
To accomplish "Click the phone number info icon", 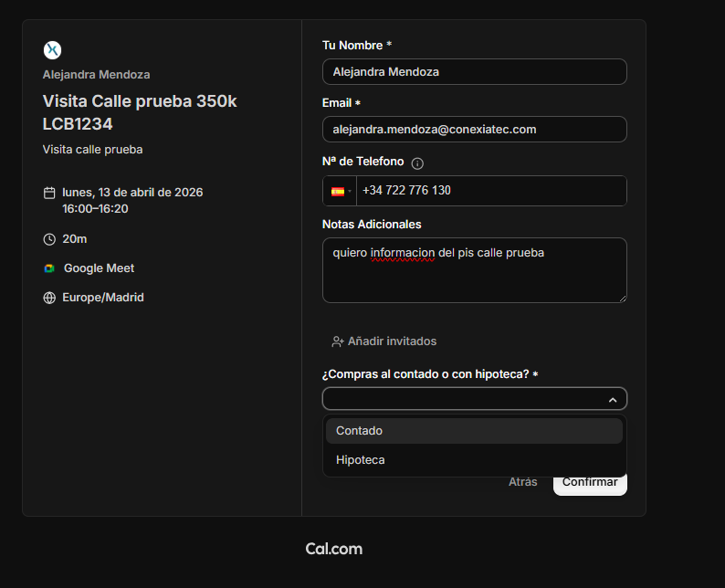I will [417, 163].
